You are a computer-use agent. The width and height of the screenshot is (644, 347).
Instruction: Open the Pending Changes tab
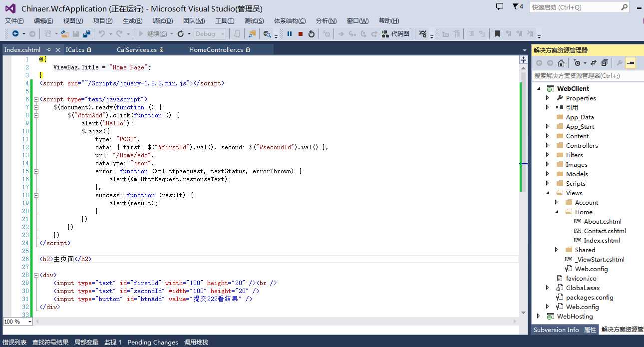point(153,342)
